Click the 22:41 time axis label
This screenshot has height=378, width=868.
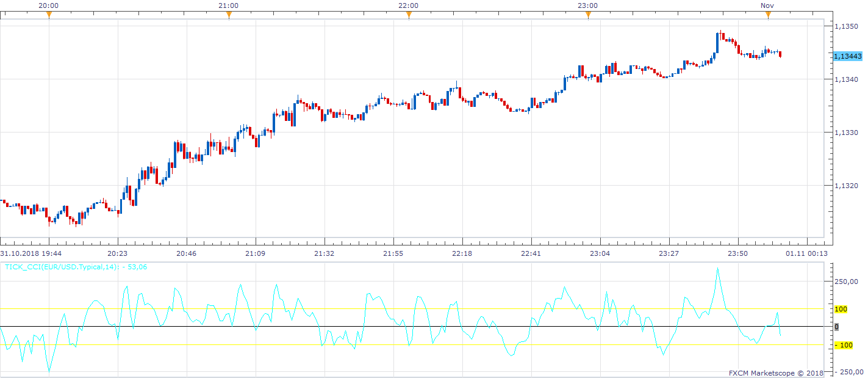click(x=531, y=253)
